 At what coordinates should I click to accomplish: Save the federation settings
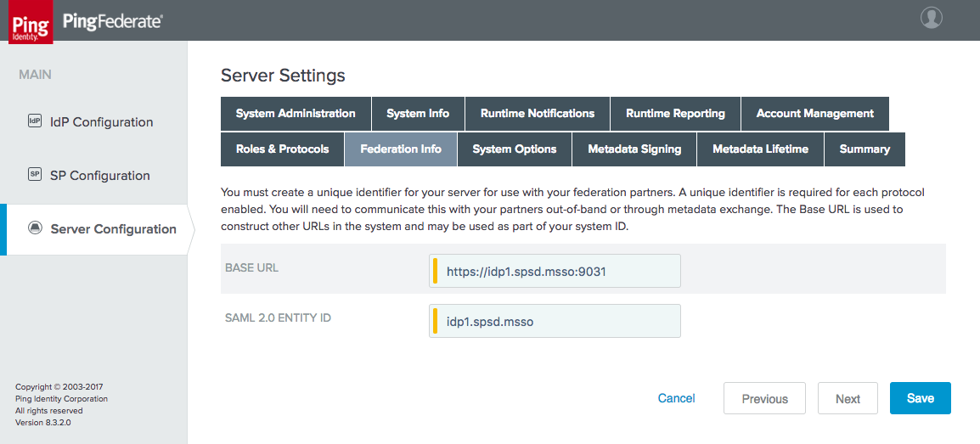tap(921, 398)
